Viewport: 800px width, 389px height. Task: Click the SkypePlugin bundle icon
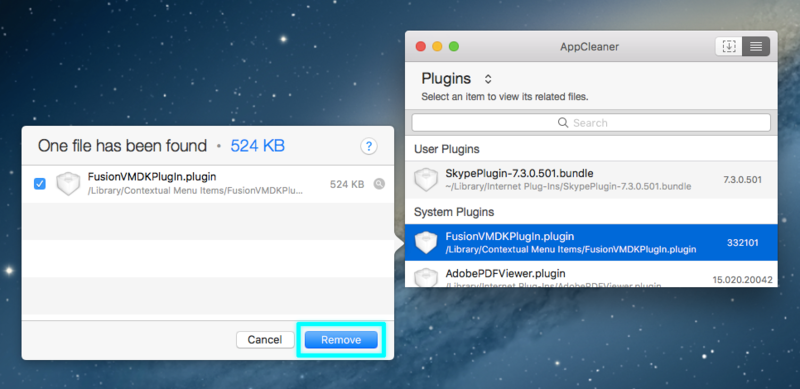click(x=426, y=180)
